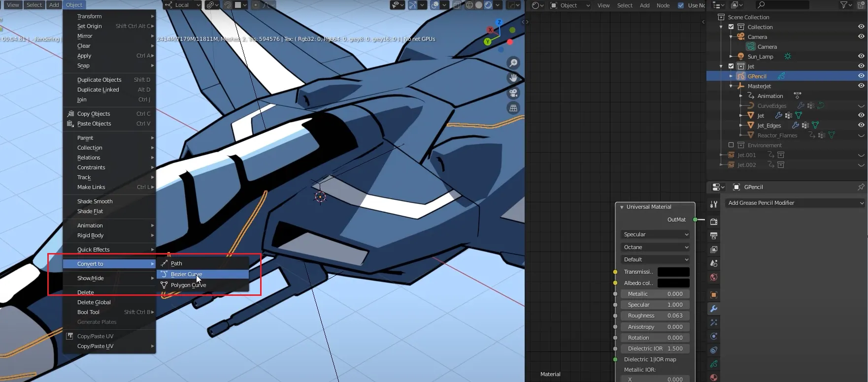Image resolution: width=868 pixels, height=382 pixels.
Task: Click Duplicate Objects menu entry
Action: 99,80
